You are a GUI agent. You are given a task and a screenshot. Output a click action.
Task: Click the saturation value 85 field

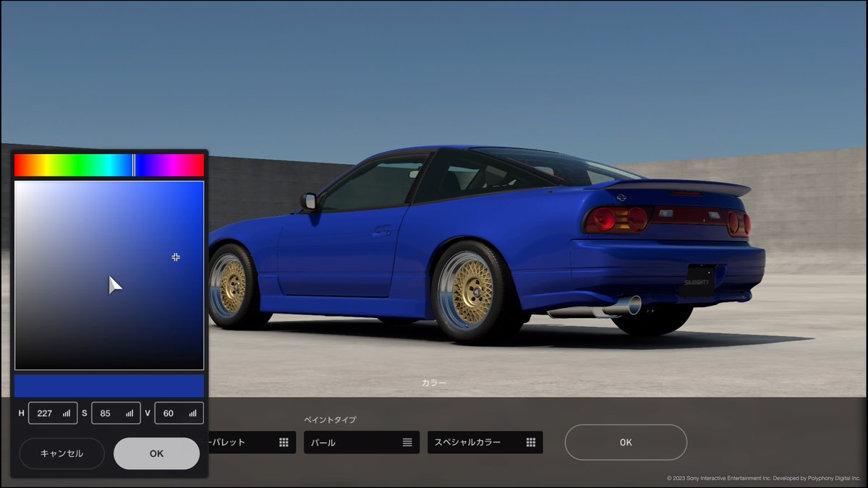coord(116,414)
